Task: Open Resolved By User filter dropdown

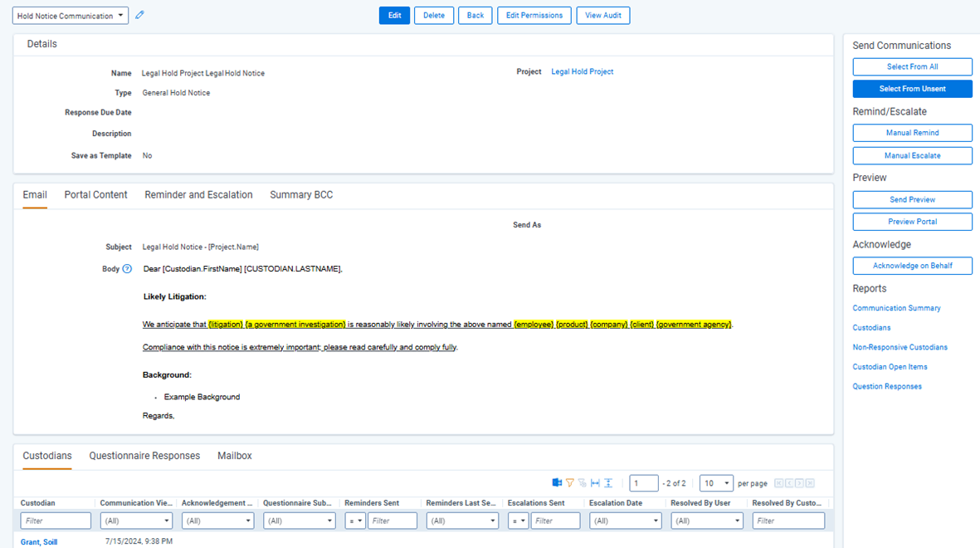Action: pyautogui.click(x=707, y=521)
